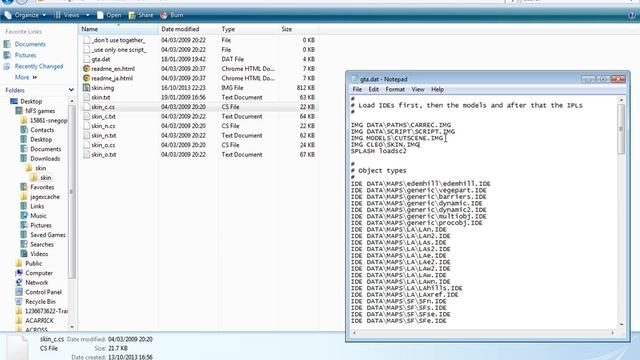This screenshot has width=640, height=360.
Task: Sort by Date modified column header
Action: click(188, 29)
